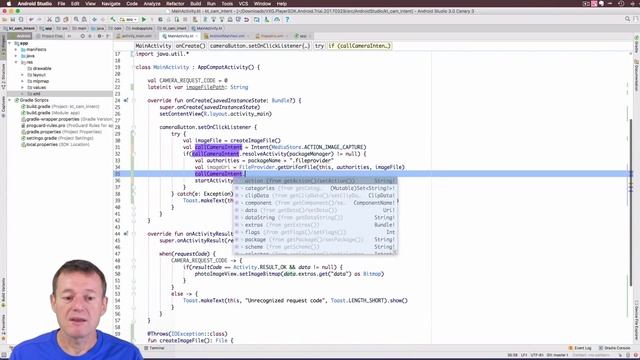Select 'categories' completion suggestion
This screenshot has width=640, height=360.
315,188
